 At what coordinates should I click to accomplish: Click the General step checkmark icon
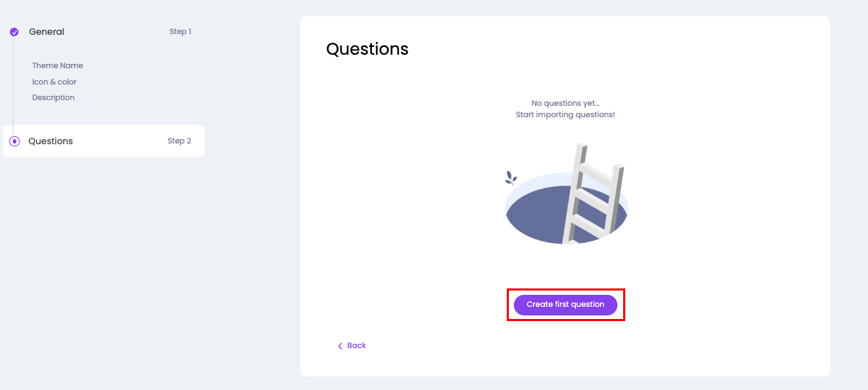pos(14,32)
